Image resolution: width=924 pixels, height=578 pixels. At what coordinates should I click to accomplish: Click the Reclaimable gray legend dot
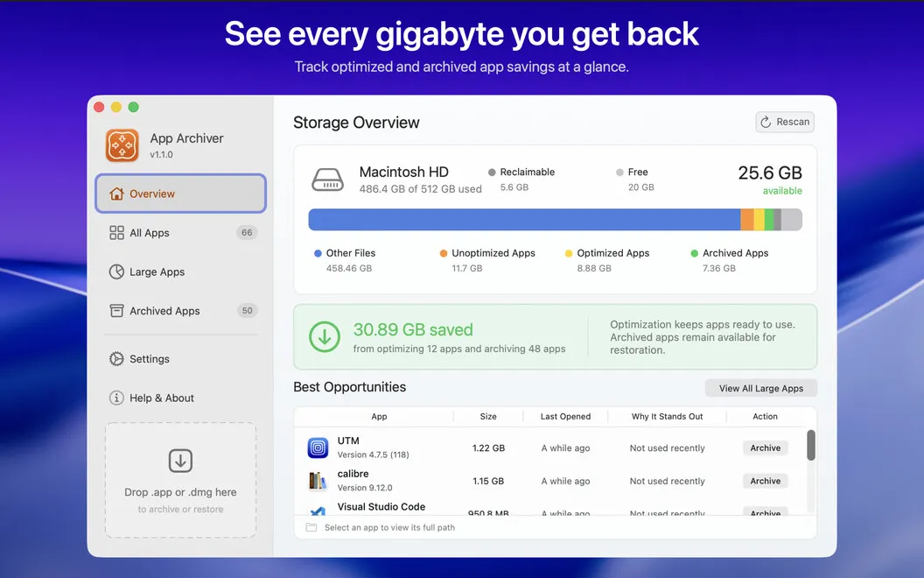coord(492,173)
